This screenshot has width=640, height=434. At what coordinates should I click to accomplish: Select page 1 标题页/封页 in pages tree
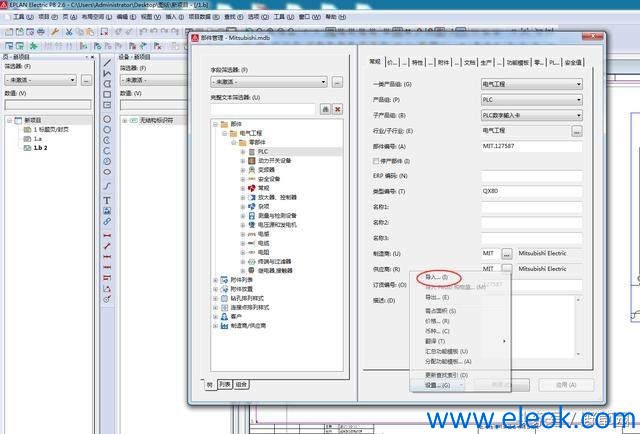click(51, 129)
